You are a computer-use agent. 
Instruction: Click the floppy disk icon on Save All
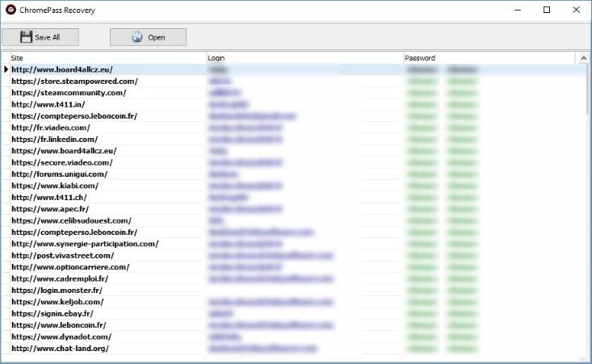[26, 37]
